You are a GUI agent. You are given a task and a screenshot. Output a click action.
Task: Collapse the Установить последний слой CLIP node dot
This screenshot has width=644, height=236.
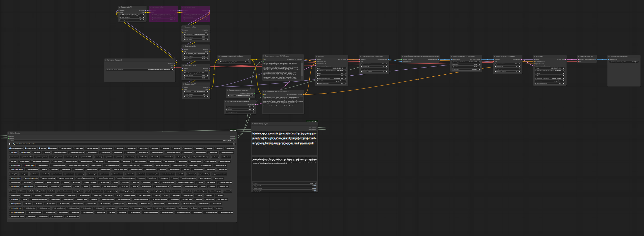[219, 56]
